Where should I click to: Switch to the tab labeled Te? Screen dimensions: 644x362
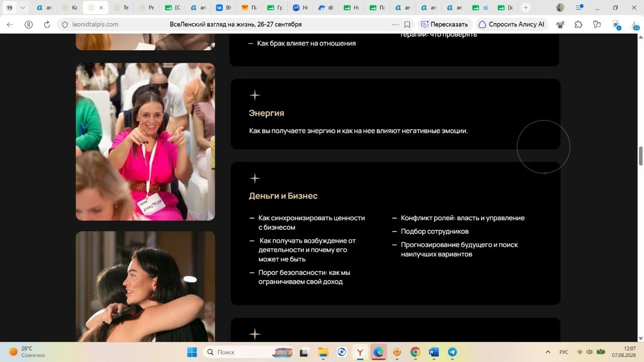click(121, 8)
